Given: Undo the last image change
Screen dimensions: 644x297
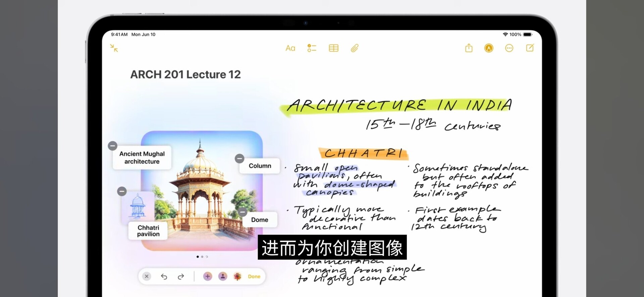Looking at the screenshot, I should tap(164, 277).
